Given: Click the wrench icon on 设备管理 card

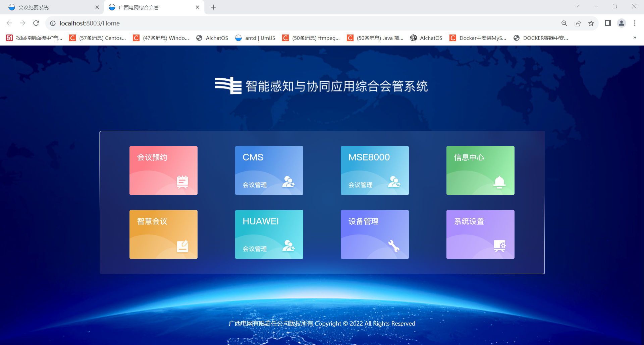Looking at the screenshot, I should 394,246.
